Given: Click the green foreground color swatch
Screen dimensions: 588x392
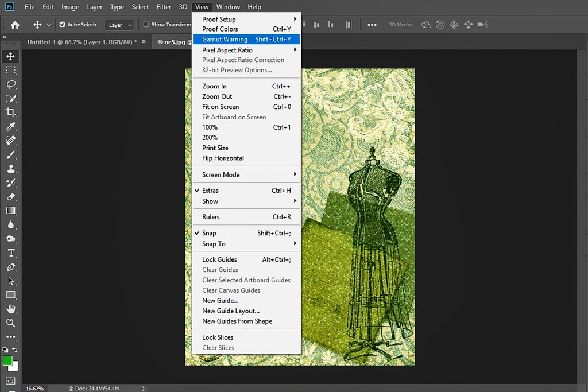Looking at the screenshot, I should coord(7,360).
